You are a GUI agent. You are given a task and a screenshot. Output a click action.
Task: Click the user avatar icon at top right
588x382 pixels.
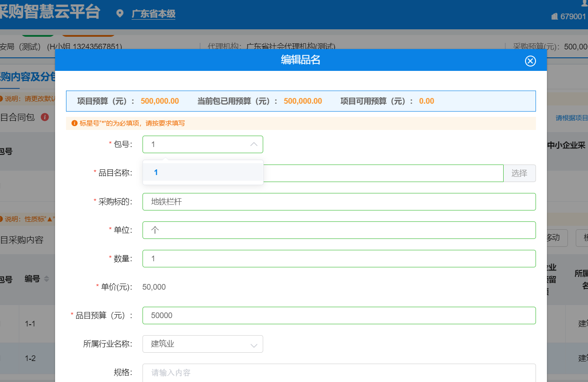point(585,4)
